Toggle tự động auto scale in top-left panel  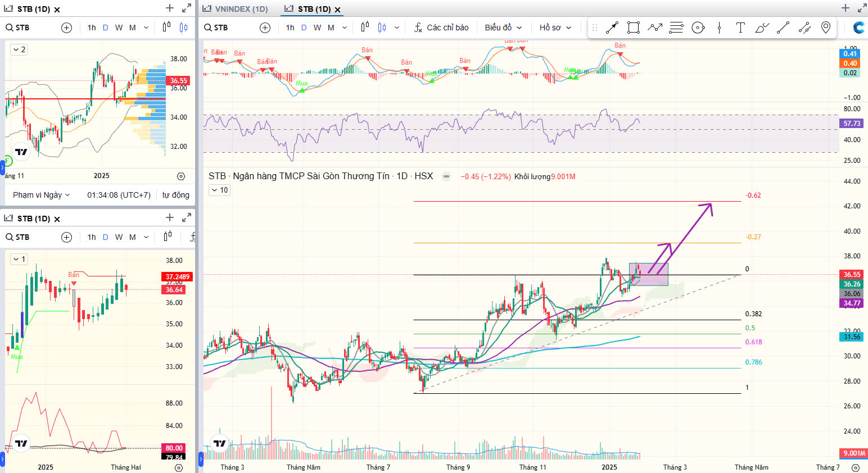pos(176,195)
